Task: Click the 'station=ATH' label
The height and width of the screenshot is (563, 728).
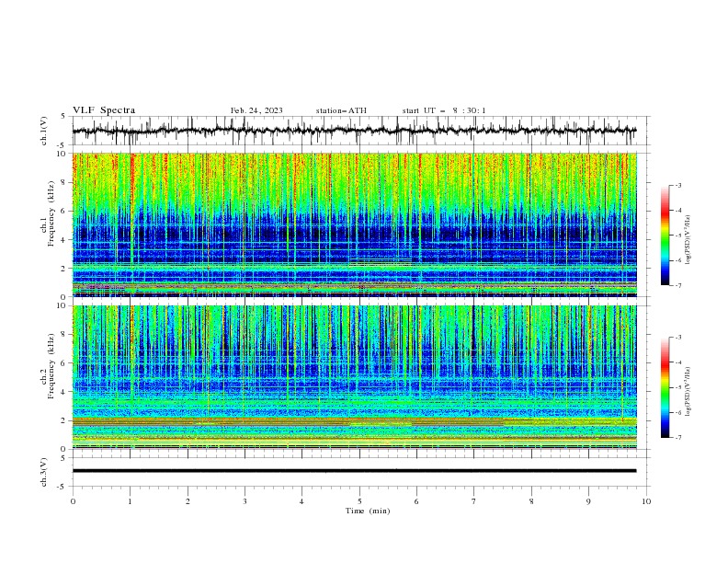Action: [x=341, y=110]
